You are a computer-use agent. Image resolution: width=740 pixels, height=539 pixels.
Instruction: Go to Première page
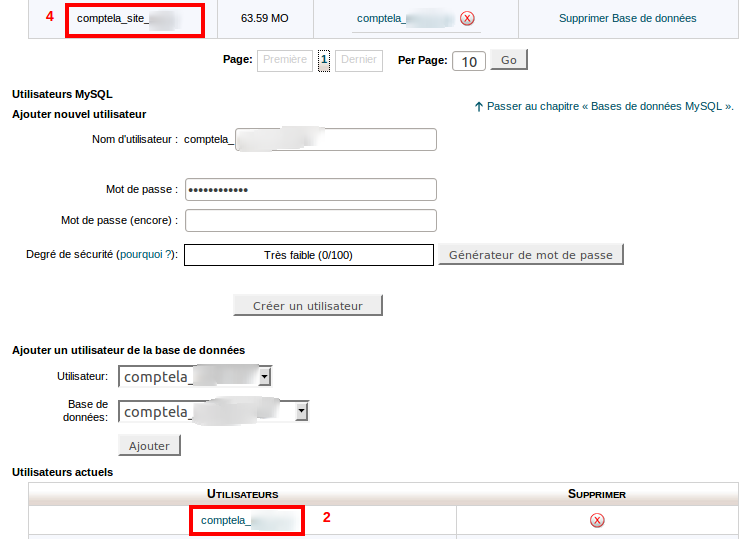coord(285,60)
